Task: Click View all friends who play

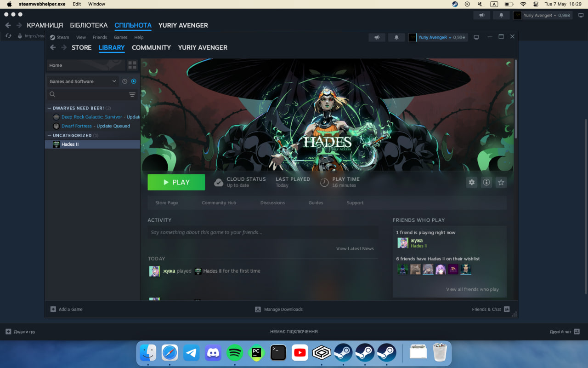Action: click(472, 289)
